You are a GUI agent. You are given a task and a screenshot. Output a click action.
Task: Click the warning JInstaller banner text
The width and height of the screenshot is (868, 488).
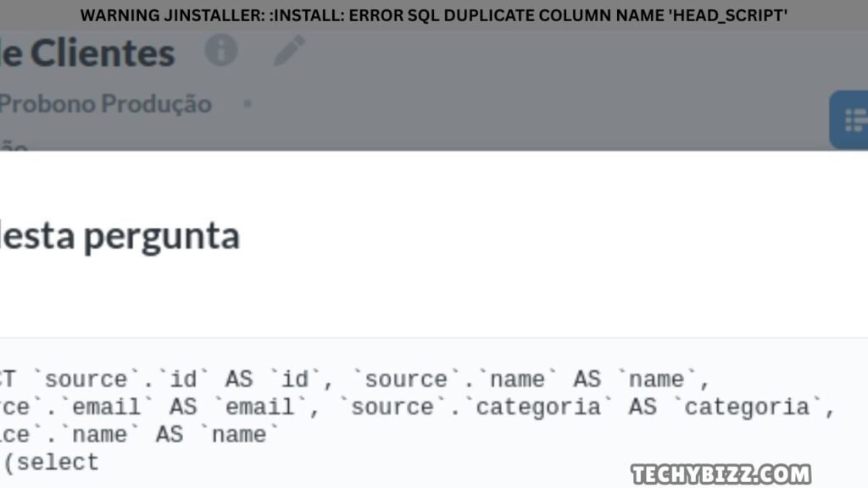tap(434, 14)
